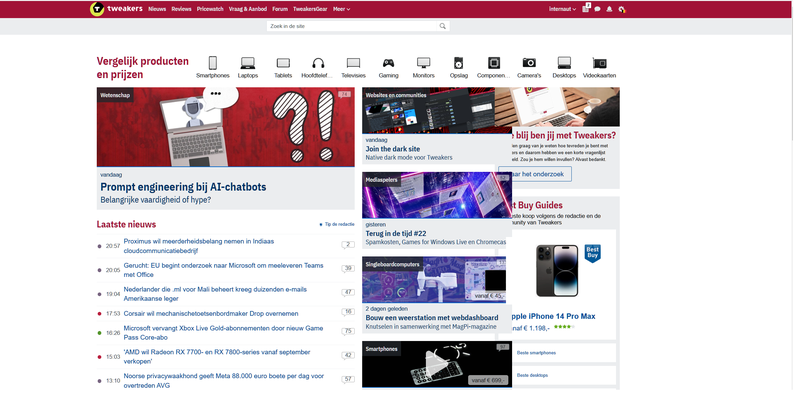
Task: Click the search magnifier icon
Action: [443, 26]
